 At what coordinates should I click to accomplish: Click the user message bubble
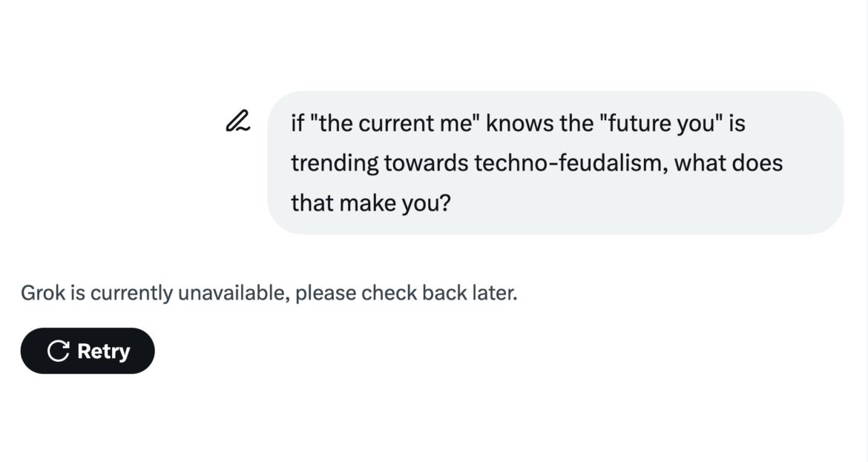point(555,162)
